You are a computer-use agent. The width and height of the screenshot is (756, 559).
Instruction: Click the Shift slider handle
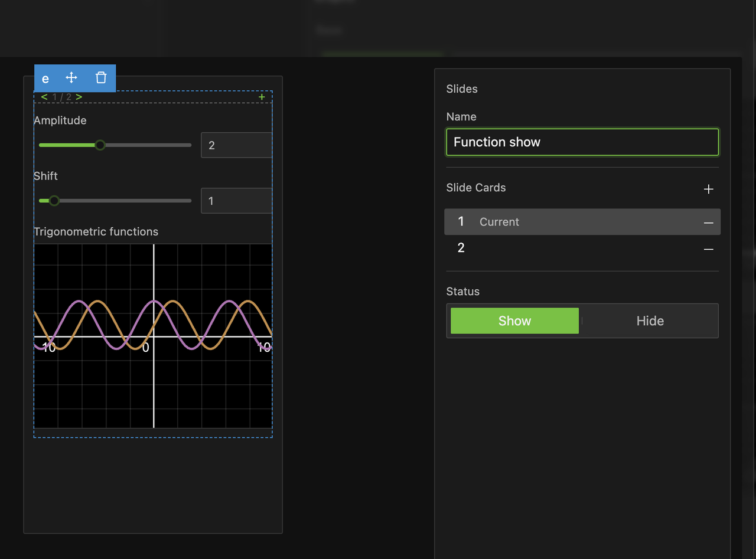click(x=54, y=201)
